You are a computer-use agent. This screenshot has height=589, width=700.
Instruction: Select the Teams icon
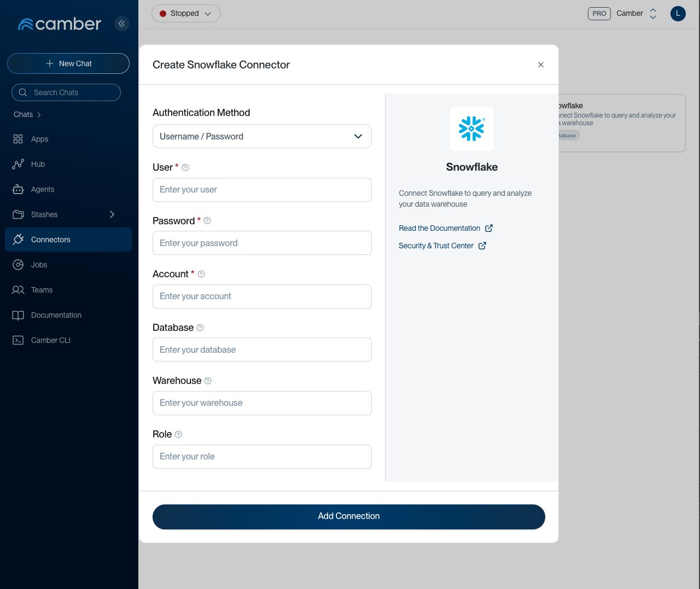coord(18,290)
